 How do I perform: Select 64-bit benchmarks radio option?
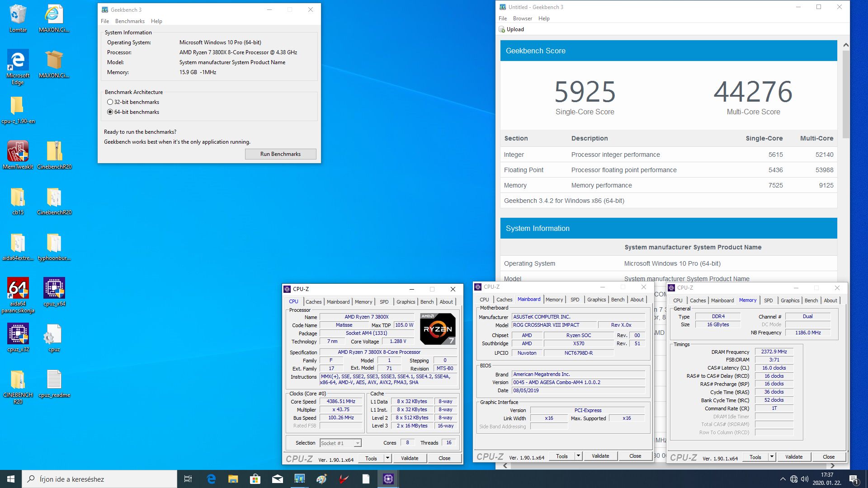[110, 112]
